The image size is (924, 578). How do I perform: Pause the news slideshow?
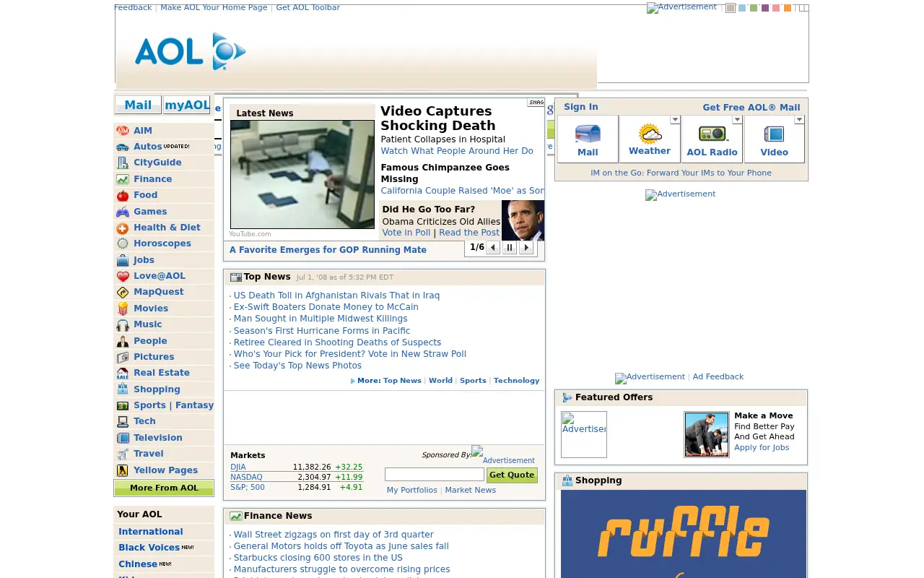510,248
